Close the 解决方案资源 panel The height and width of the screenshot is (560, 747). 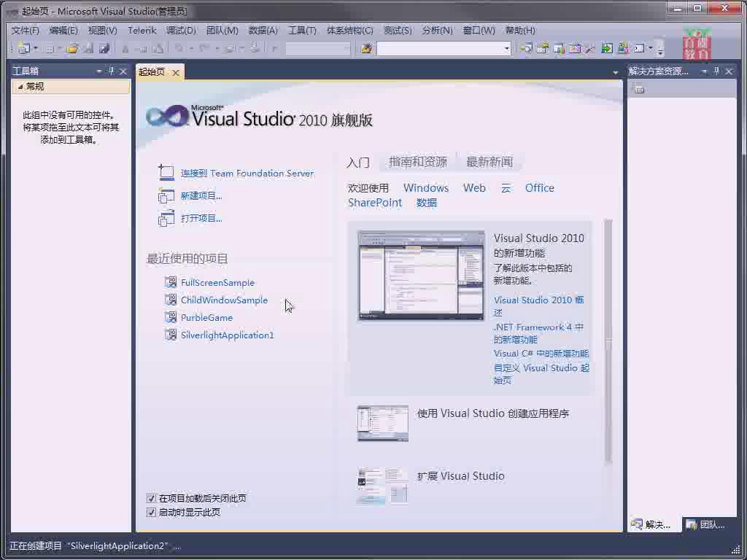pyautogui.click(x=729, y=71)
